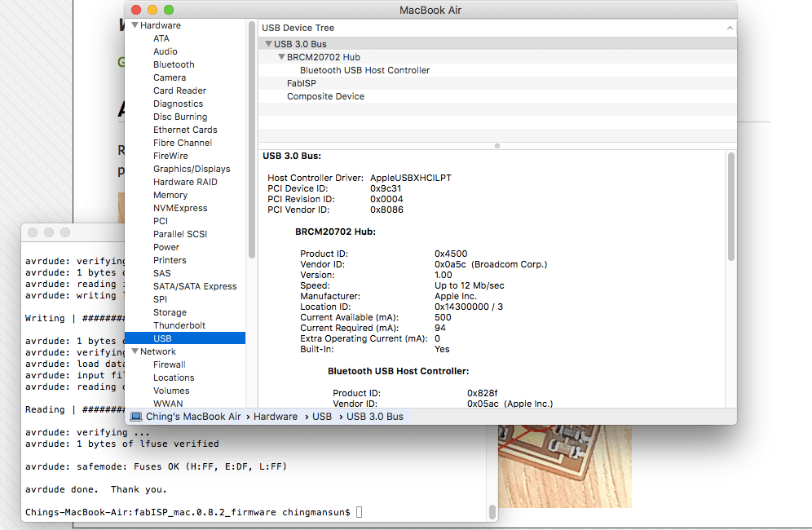This screenshot has width=812, height=530.
Task: Click USB 3.0 Bus in the path bar
Action: (374, 417)
